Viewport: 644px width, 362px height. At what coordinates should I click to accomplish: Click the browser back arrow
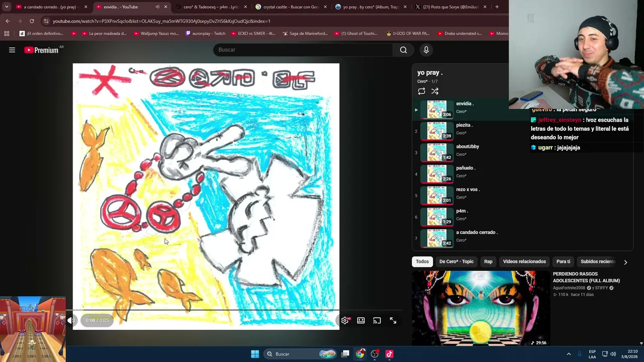[x=8, y=21]
